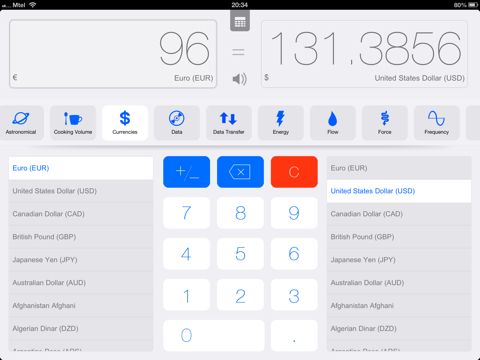Tap digit 9 on the keypad
The image size is (480, 360).
[294, 213]
